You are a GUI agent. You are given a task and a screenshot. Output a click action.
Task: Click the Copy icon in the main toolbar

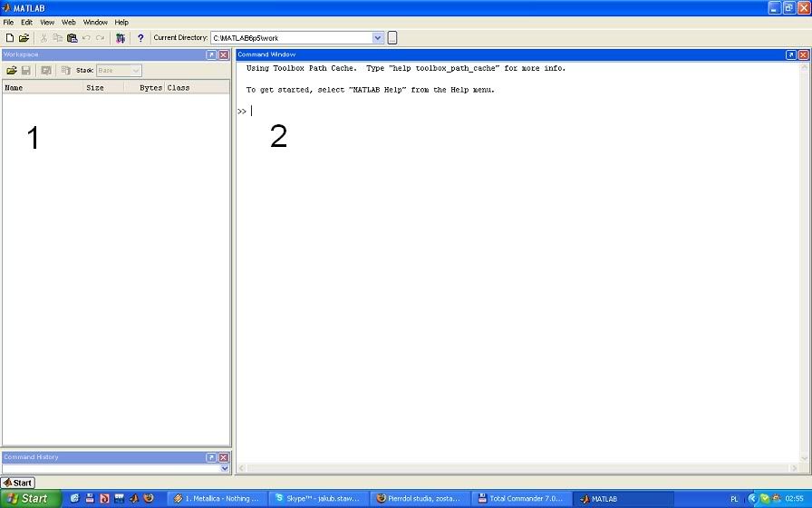click(x=58, y=38)
